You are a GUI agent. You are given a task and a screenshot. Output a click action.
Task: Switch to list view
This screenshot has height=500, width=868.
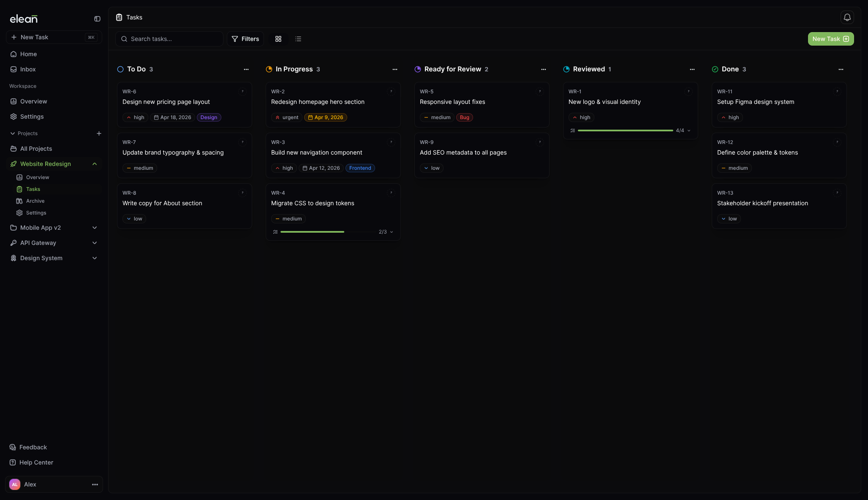pos(298,39)
